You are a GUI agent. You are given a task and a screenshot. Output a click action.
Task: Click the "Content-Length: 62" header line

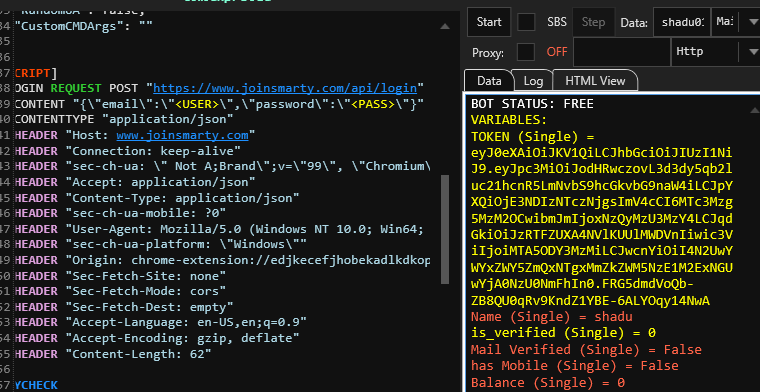point(113,354)
